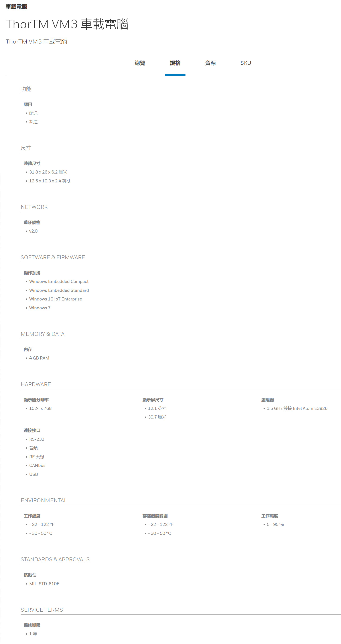The height and width of the screenshot is (644, 341).
Task: Select the 工作溫度 label
Action: pyautogui.click(x=32, y=516)
